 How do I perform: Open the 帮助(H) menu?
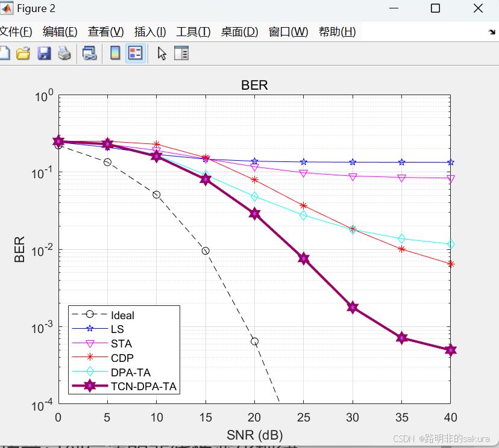tap(337, 32)
